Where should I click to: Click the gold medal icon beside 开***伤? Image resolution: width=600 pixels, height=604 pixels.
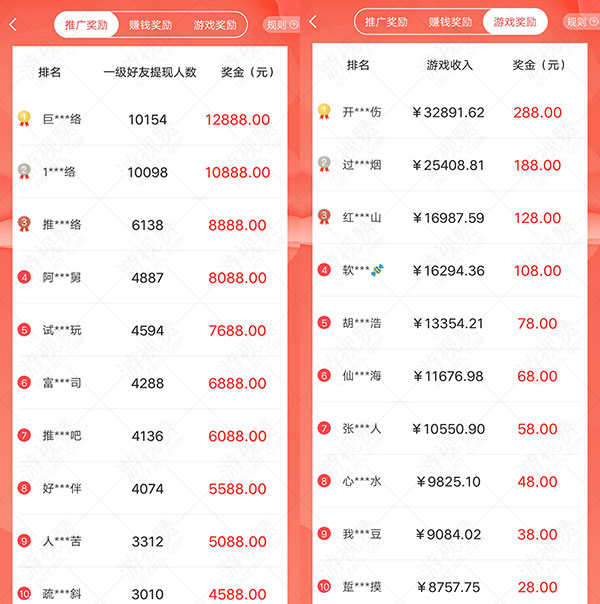[324, 111]
